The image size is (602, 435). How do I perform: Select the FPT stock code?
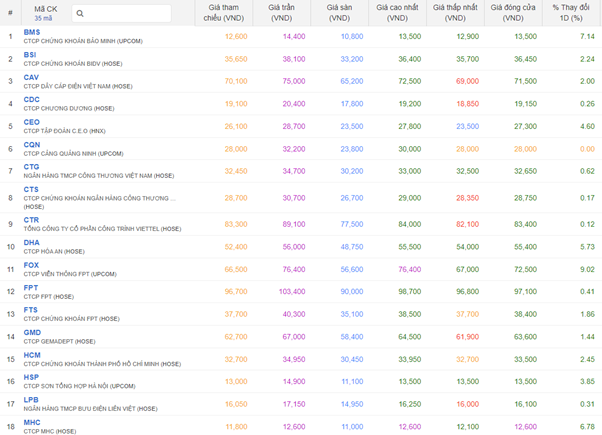coord(31,288)
